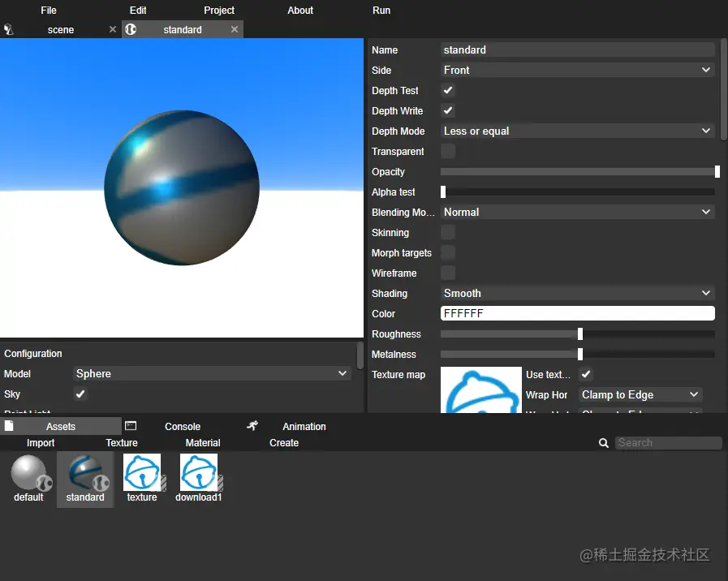Click the Configuration panel scrollbar
Viewport: 728px width, 581px height.
360,356
